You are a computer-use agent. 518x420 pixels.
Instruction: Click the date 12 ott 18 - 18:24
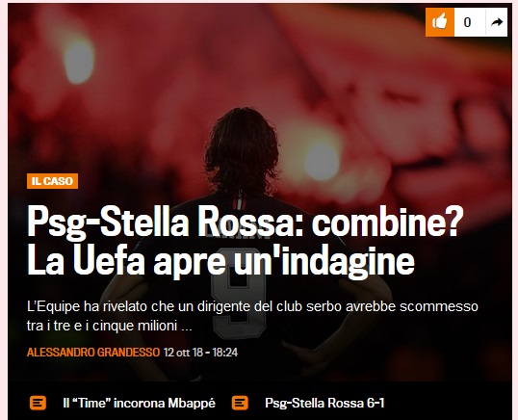coord(200,353)
